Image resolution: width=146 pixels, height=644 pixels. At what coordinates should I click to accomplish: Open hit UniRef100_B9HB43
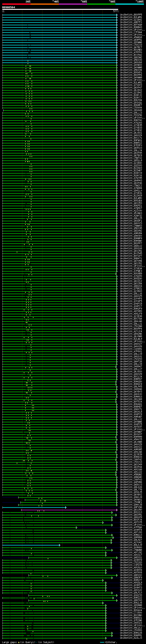[131, 27]
